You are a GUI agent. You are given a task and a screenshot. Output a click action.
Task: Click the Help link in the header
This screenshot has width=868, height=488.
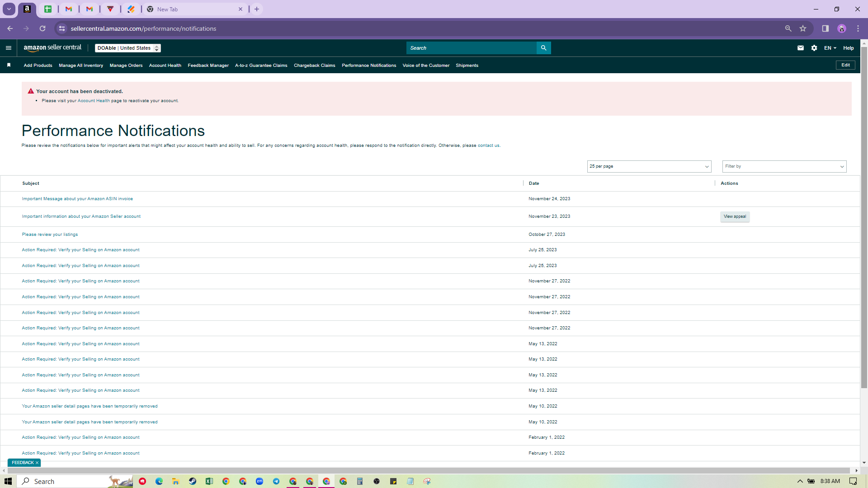pyautogui.click(x=848, y=48)
